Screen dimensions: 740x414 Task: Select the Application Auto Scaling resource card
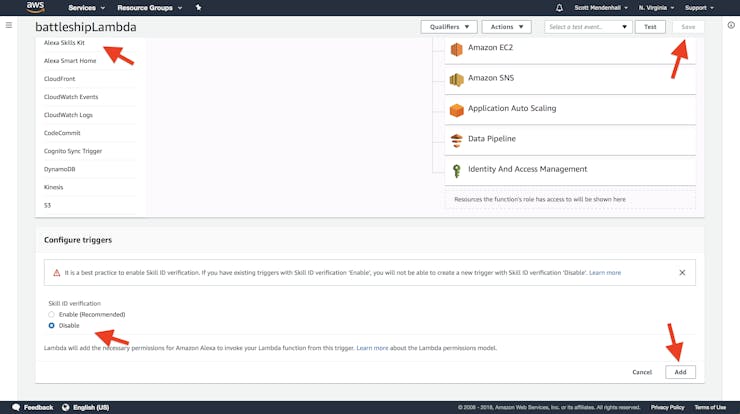coord(570,110)
